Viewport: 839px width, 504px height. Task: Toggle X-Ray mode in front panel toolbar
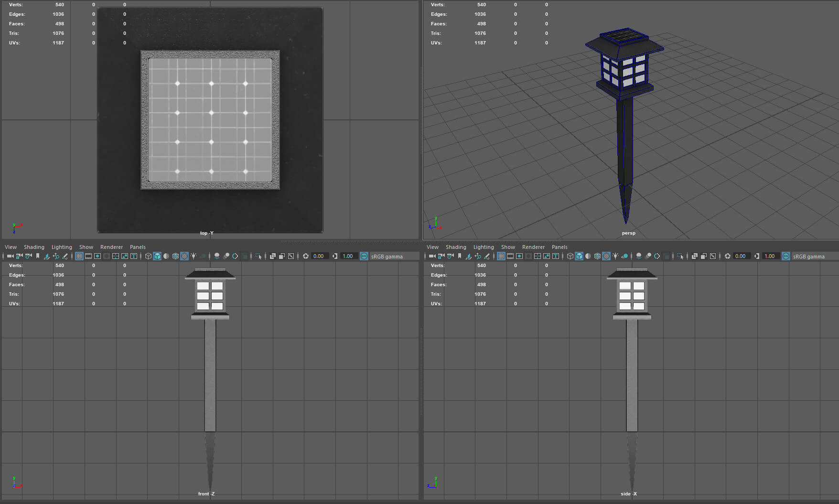pyautogui.click(x=273, y=256)
